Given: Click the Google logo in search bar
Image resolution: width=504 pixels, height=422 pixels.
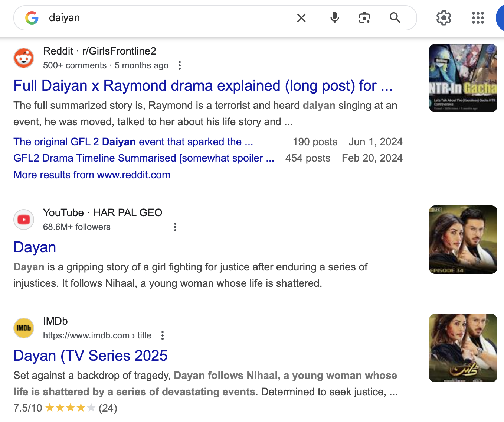Looking at the screenshot, I should click(32, 18).
